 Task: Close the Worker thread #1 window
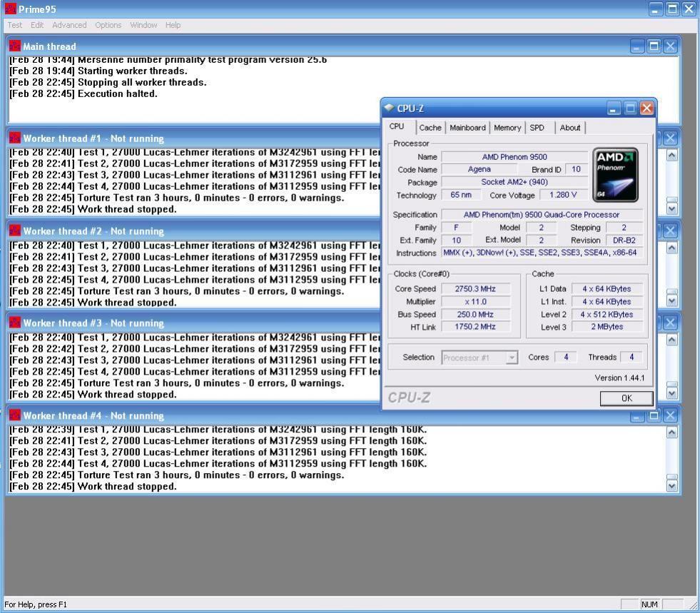click(670, 138)
